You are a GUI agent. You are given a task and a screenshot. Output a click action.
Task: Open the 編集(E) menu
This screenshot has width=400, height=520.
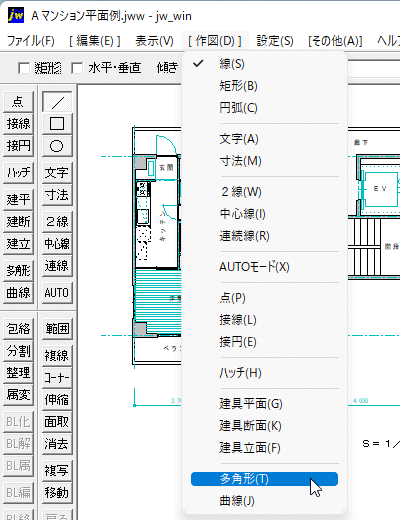(95, 41)
